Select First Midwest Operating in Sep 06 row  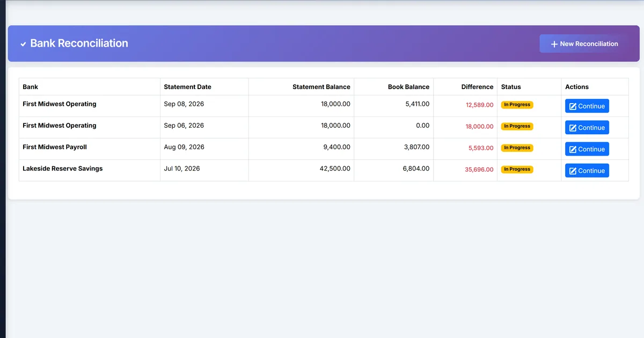tap(60, 126)
